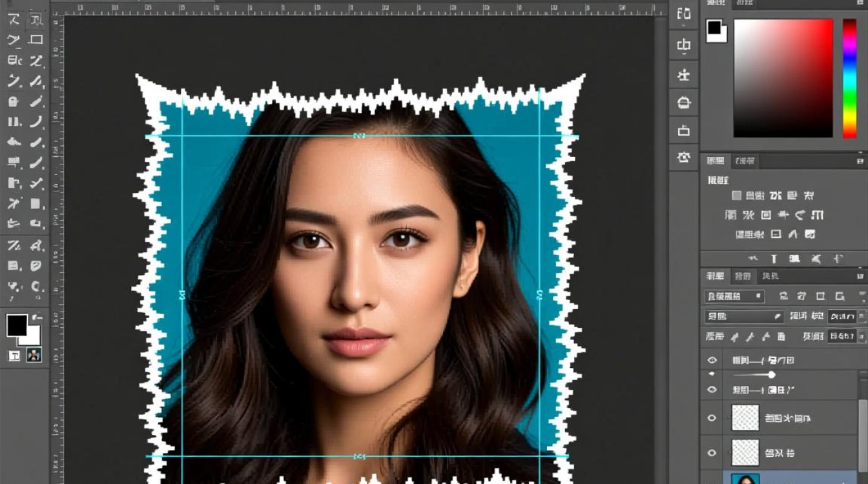The width and height of the screenshot is (868, 484).
Task: Open the blend mode dropdown in the layers panel
Action: [743, 316]
